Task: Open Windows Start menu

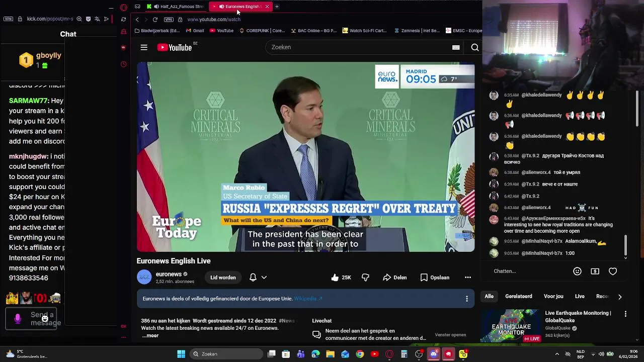Action: pos(181,354)
